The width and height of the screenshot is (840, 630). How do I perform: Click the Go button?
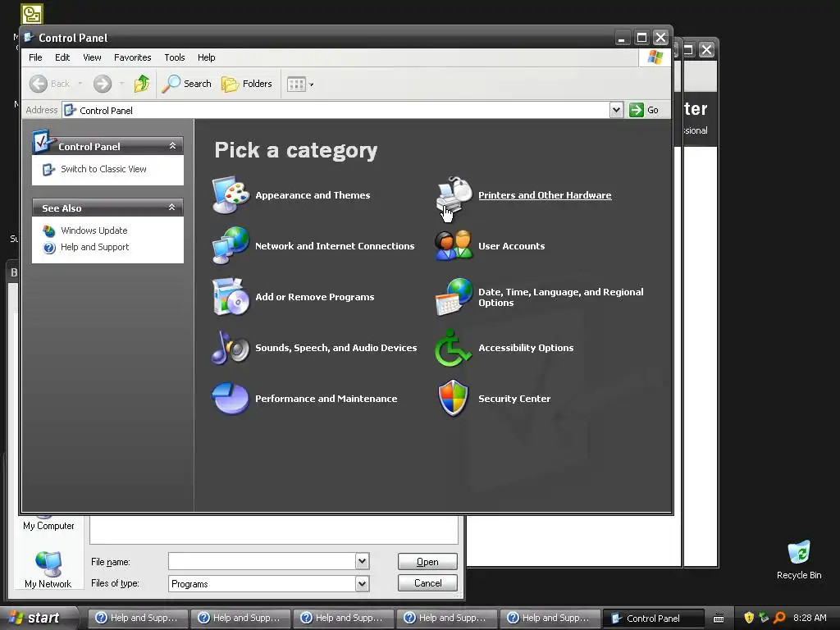644,110
